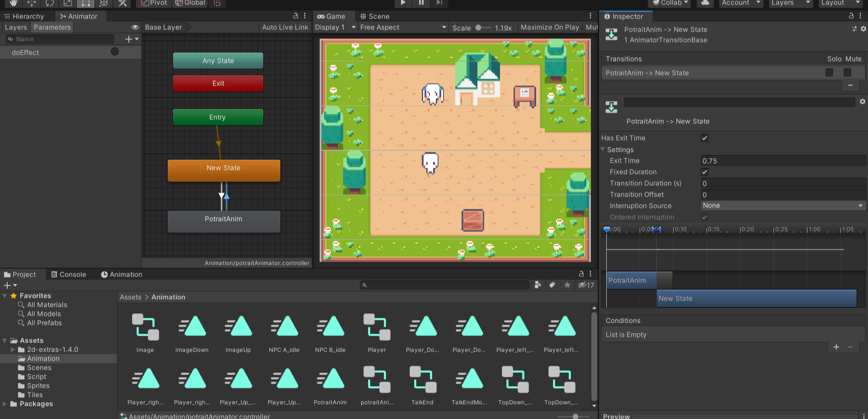Image resolution: width=868 pixels, height=419 pixels.
Task: Toggle Solo for PotraitAnim transition
Action: pos(829,72)
